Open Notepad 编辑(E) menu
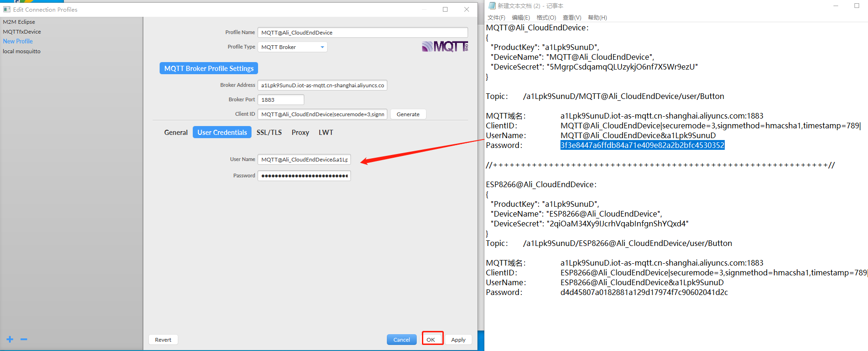Screen dimensions: 868x351 pyautogui.click(x=521, y=18)
